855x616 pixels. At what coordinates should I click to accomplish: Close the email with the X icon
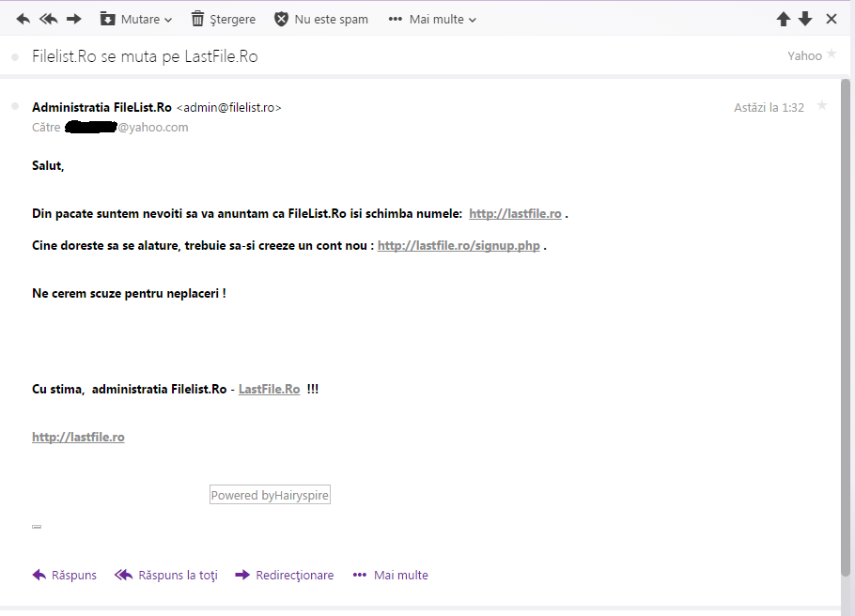click(x=832, y=19)
